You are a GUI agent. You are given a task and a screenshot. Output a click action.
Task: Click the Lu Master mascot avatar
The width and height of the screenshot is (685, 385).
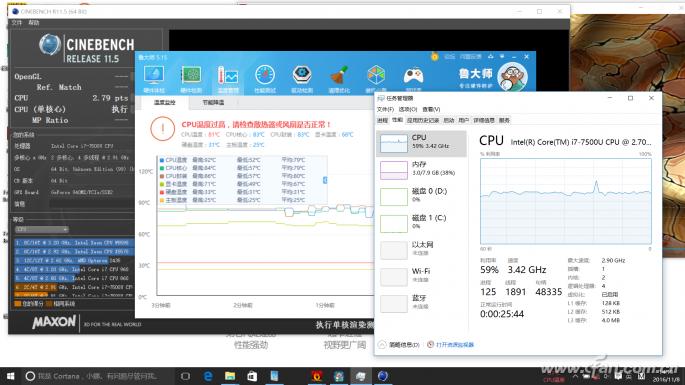513,76
